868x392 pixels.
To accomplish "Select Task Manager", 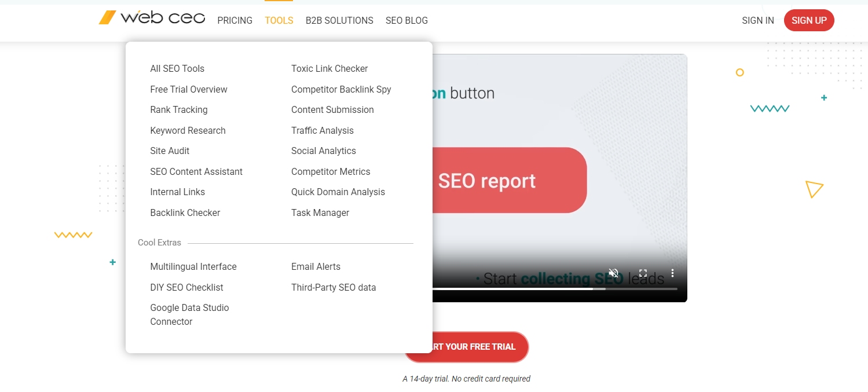I will 320,213.
